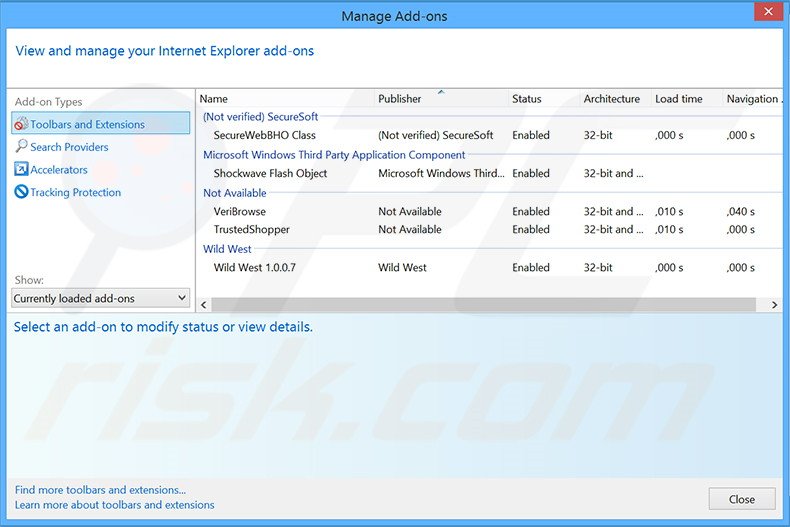This screenshot has height=527, width=790.
Task: Click scroll right arrow of list
Action: (x=774, y=305)
